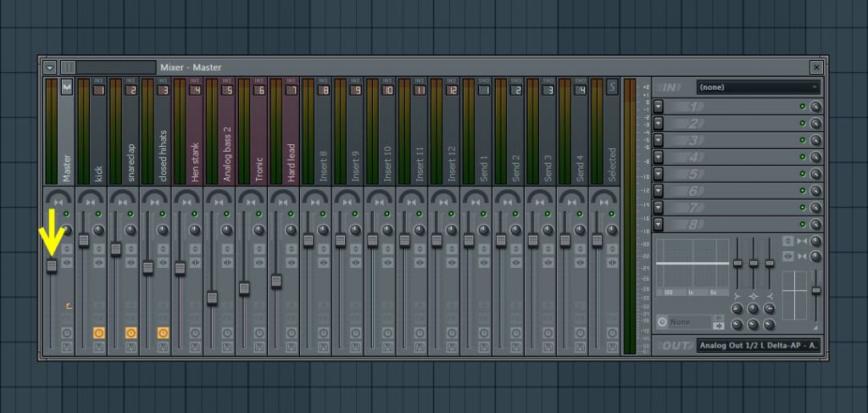Mute the kick track with green LED
Screen dimensions: 868x413
click(98, 214)
